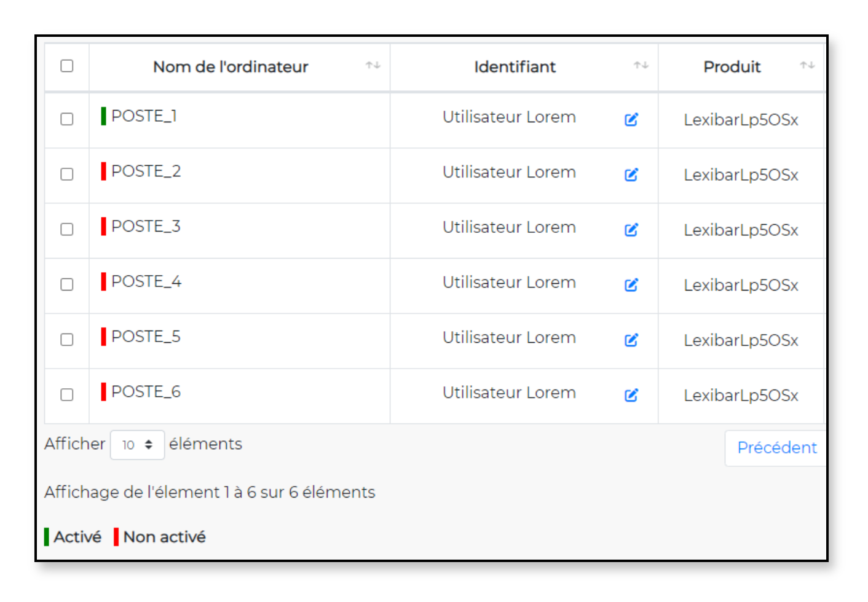
Task: Sort by Produit column arrows
Action: coord(807,65)
